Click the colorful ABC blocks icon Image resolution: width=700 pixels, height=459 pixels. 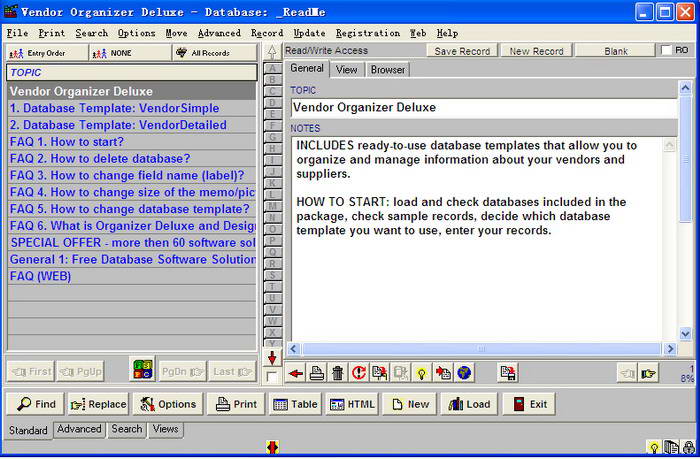[142, 369]
